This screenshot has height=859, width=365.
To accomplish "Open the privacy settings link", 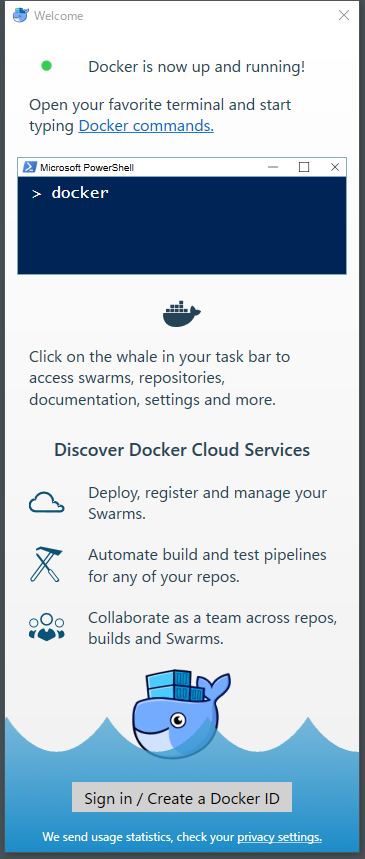I will [x=280, y=837].
